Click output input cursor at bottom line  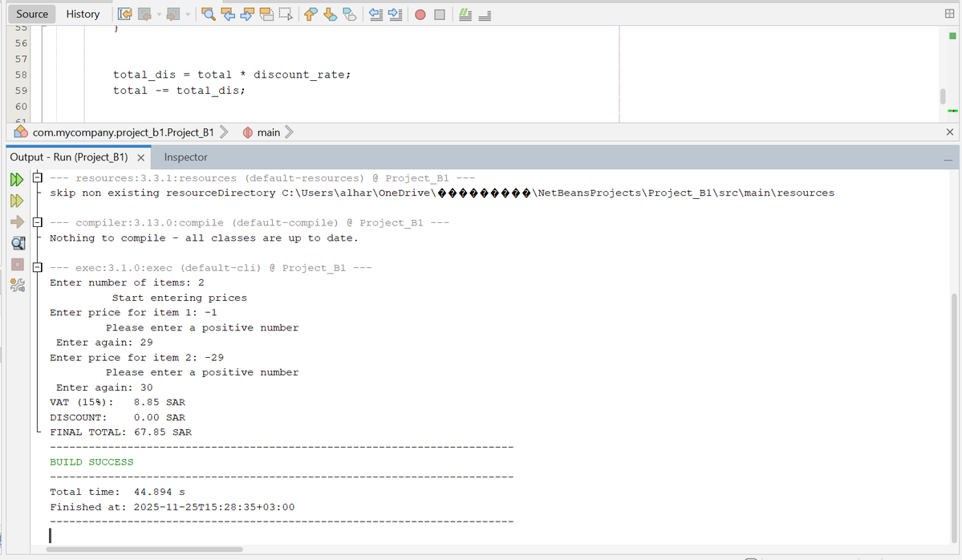pos(51,535)
